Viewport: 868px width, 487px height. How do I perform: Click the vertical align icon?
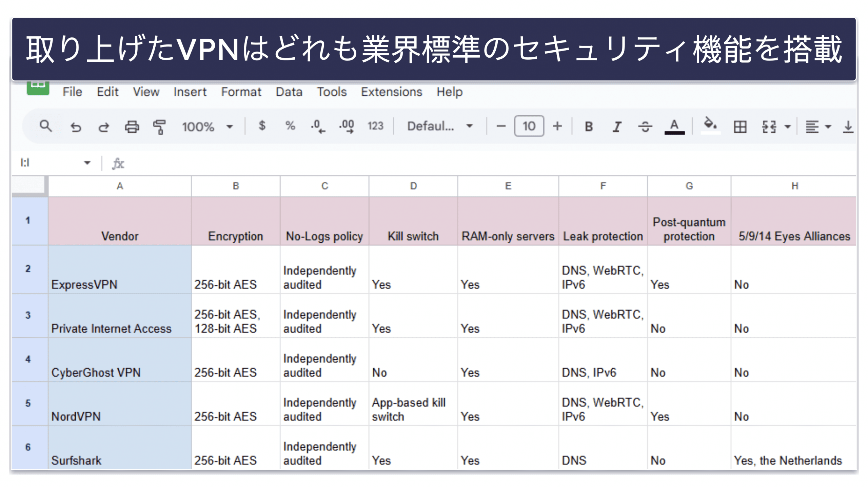click(848, 127)
